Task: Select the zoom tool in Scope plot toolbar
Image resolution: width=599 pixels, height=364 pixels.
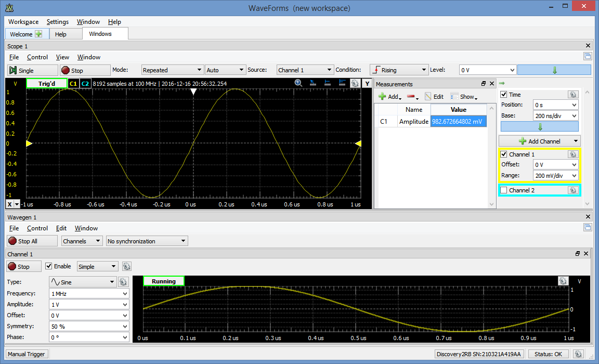Action: (298, 83)
